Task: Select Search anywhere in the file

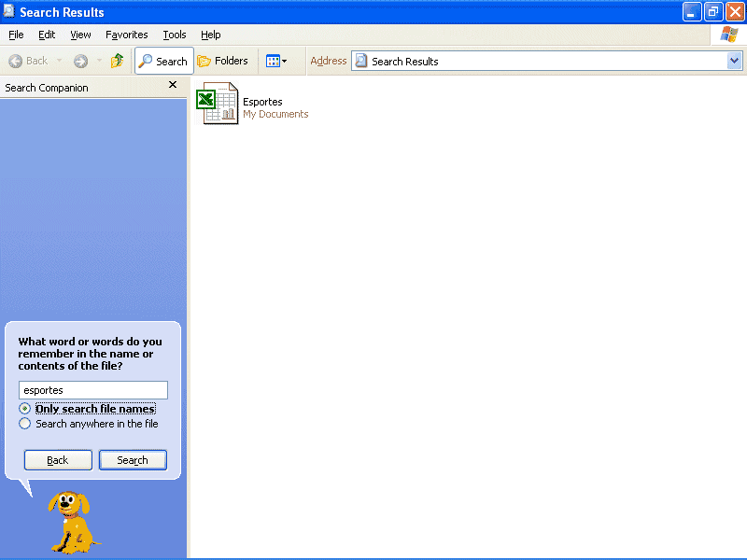Action: tap(25, 424)
